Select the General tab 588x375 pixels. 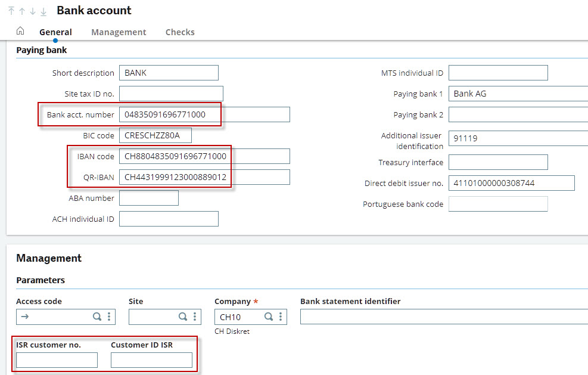coord(55,32)
